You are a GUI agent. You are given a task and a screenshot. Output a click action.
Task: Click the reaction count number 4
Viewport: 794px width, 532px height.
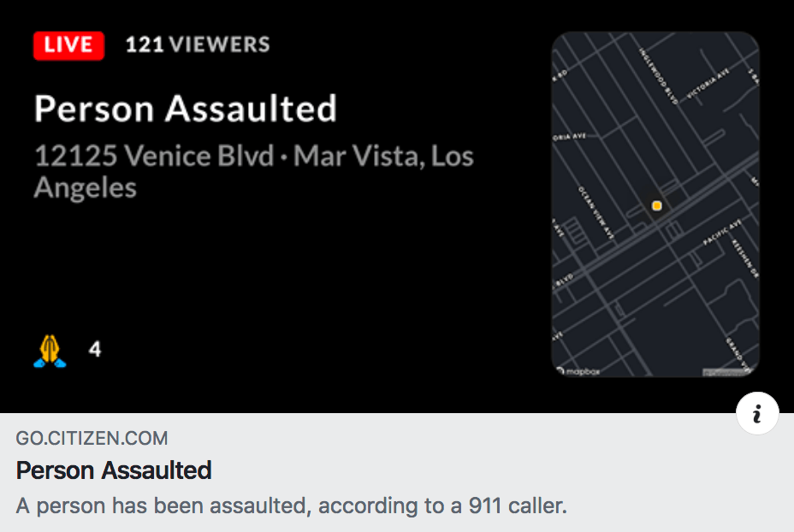point(95,350)
